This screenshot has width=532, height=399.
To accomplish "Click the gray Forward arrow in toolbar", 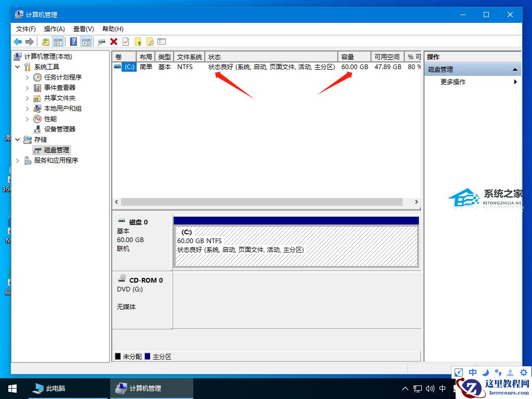I will (x=30, y=42).
